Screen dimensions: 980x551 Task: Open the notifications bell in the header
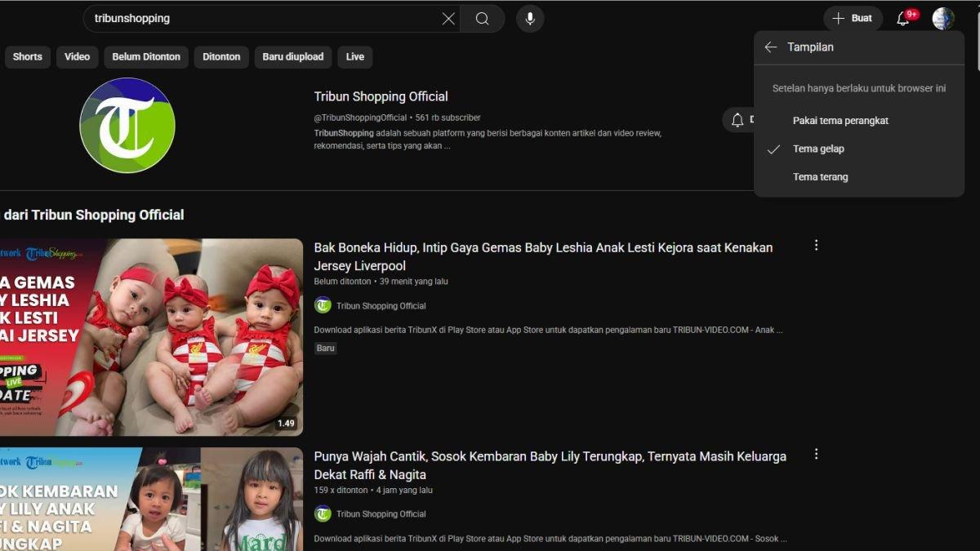(903, 19)
